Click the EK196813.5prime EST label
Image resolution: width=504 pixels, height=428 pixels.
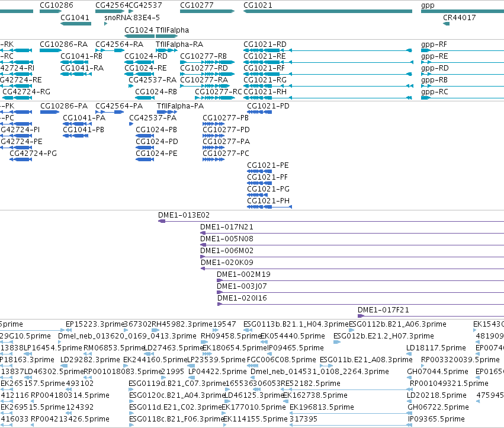(322, 407)
